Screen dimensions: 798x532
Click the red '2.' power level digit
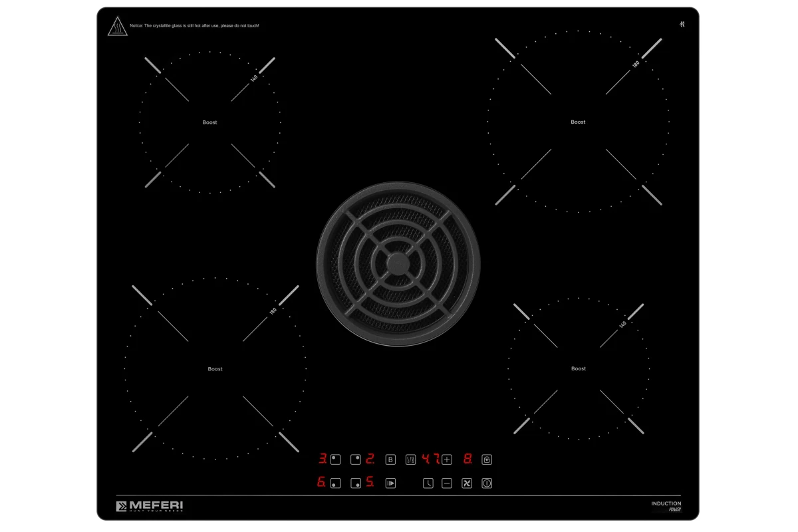370,459
